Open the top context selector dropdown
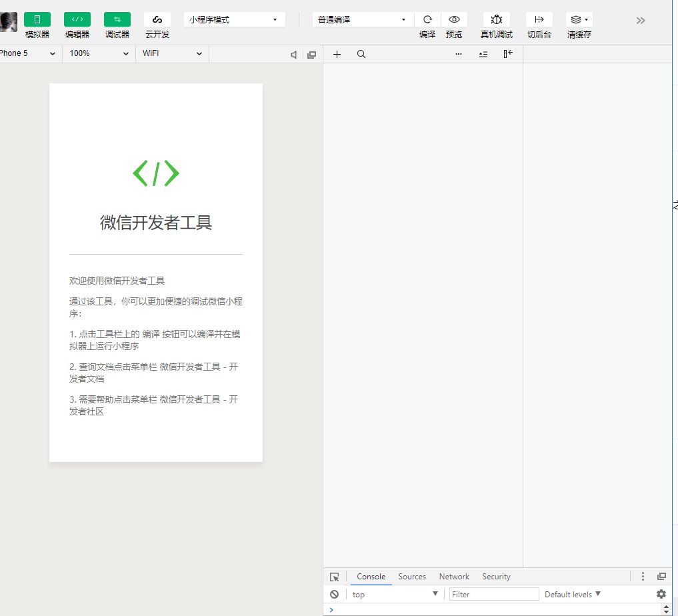Screen dimensions: 678x616 pyautogui.click(x=395, y=595)
